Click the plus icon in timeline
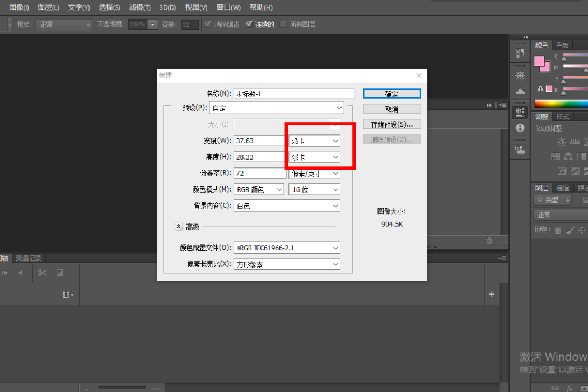The width and height of the screenshot is (588, 392). point(492,295)
